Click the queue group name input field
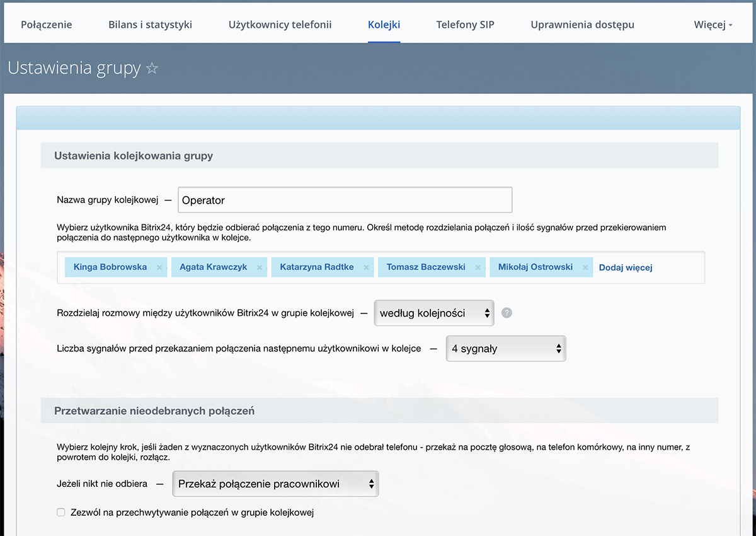The height and width of the screenshot is (536, 756). (x=345, y=201)
